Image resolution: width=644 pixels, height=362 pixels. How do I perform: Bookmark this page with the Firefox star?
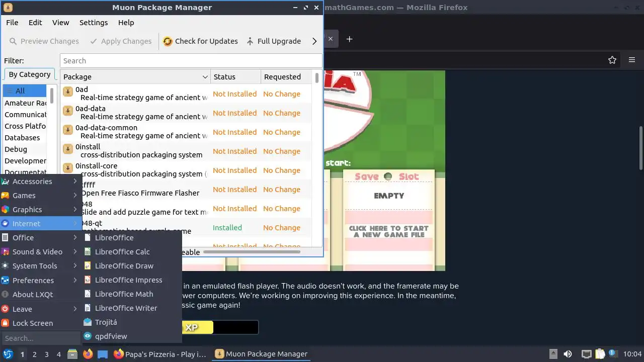(x=612, y=60)
